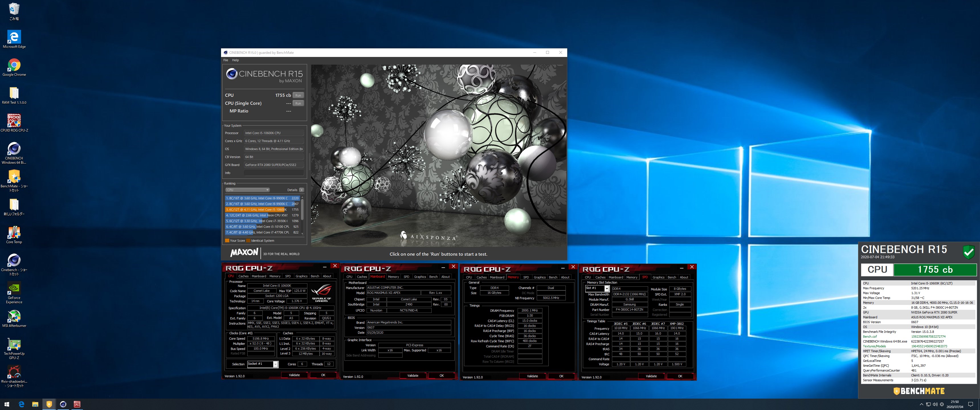Open the File menu in Cinebench
Image resolution: width=980 pixels, height=410 pixels.
(x=226, y=60)
